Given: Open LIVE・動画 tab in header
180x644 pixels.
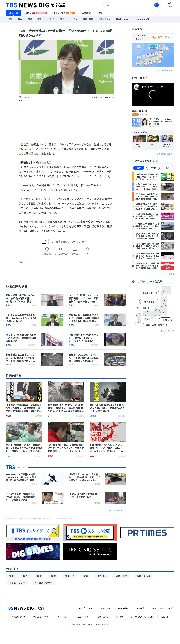Looking at the screenshot, I should tap(64, 13).
